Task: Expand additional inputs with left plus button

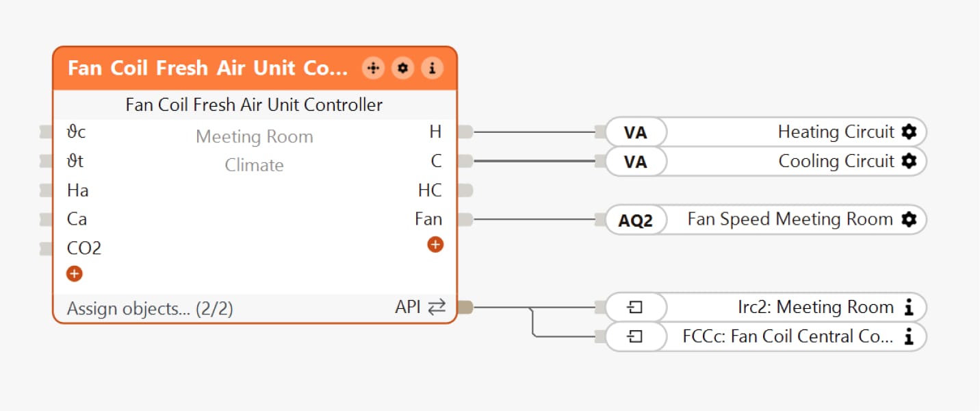Action: pos(74,274)
